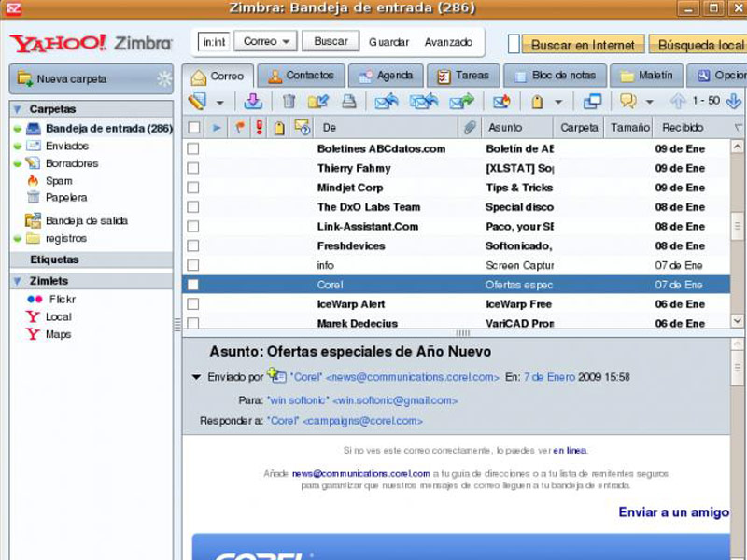Check the IceWarp Alert message checkbox
Viewport: 747px width, 560px height.
click(193, 304)
